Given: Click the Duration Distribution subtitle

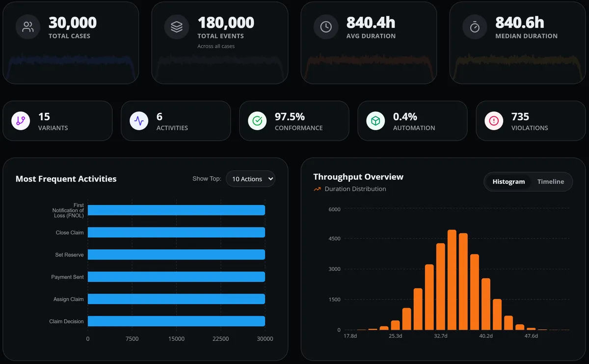Looking at the screenshot, I should (355, 189).
